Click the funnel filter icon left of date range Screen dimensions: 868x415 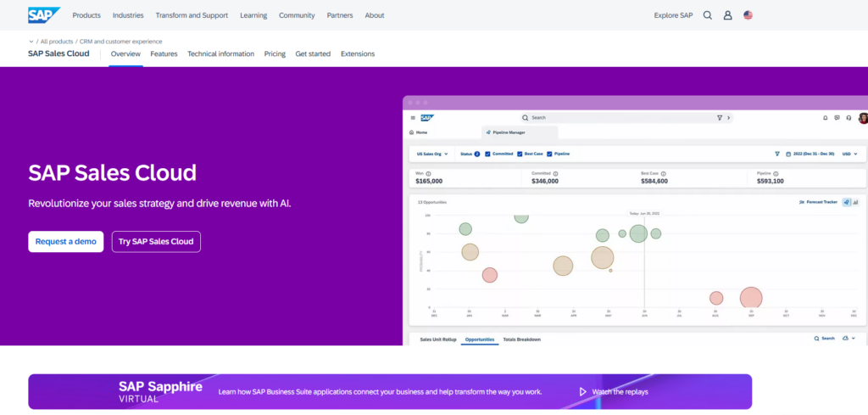[777, 154]
